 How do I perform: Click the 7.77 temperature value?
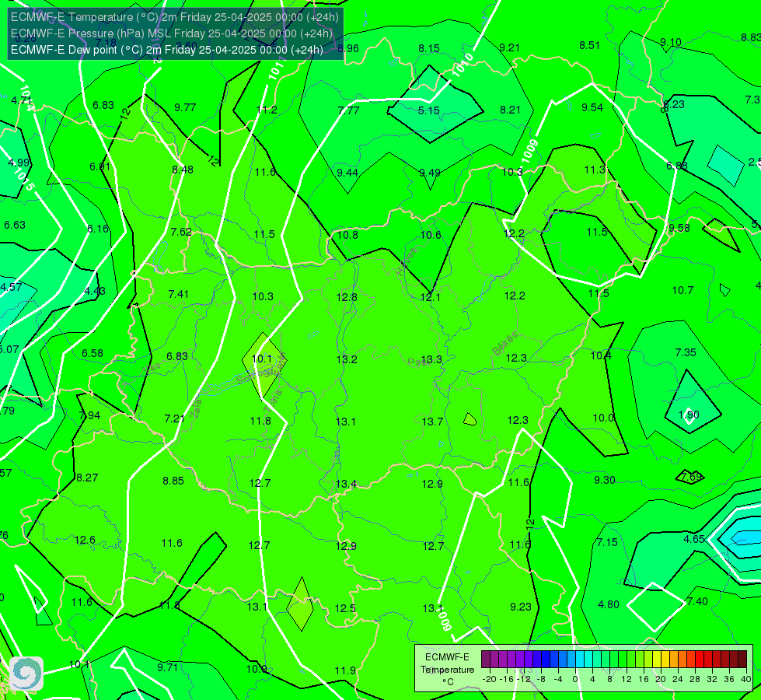[x=348, y=110]
